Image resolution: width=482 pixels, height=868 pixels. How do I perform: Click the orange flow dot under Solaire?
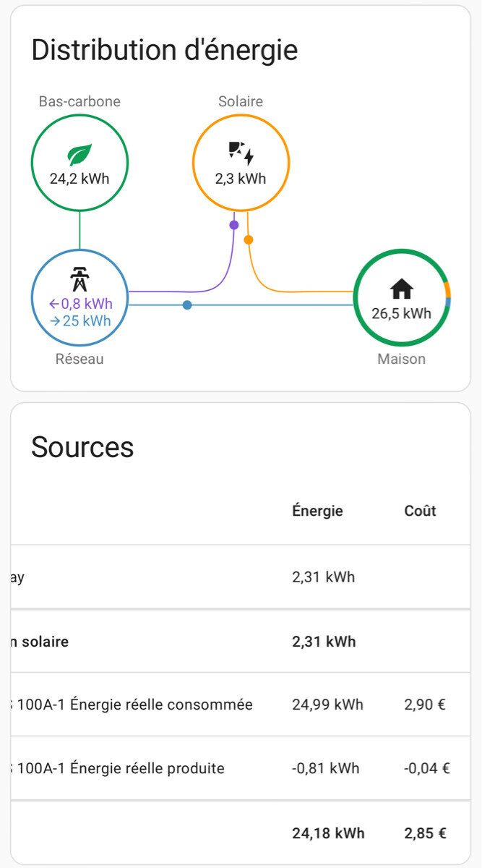coord(249,239)
